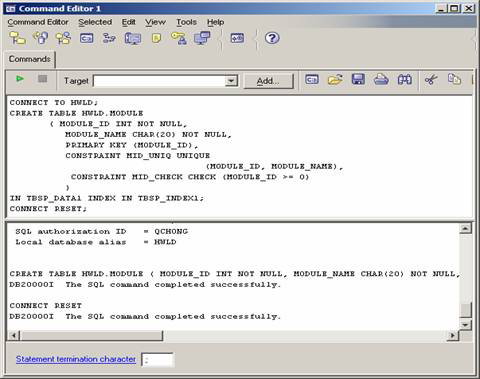Open the View menu
Screen dimensions: 480x379
tap(155, 22)
